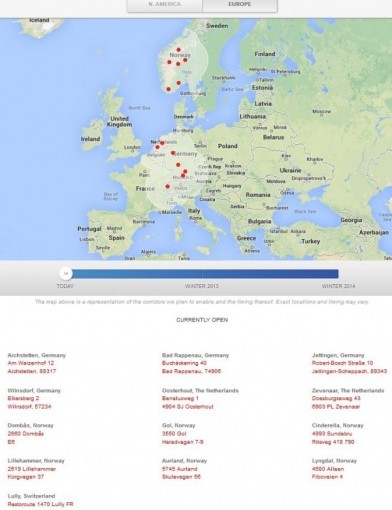392x510 pixels.
Task: Click the southwestern-most red marker in Norway
Action: pyautogui.click(x=168, y=89)
